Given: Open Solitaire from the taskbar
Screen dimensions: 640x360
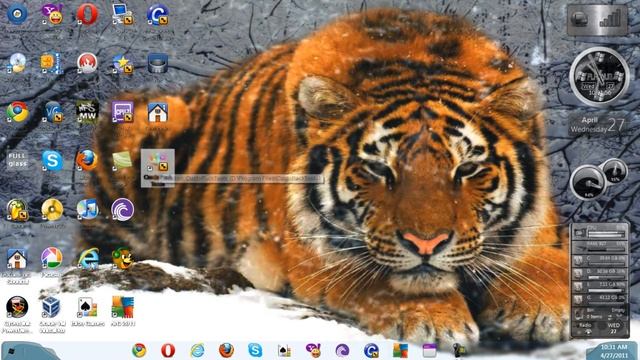Looking at the screenshot, I should point(284,350).
